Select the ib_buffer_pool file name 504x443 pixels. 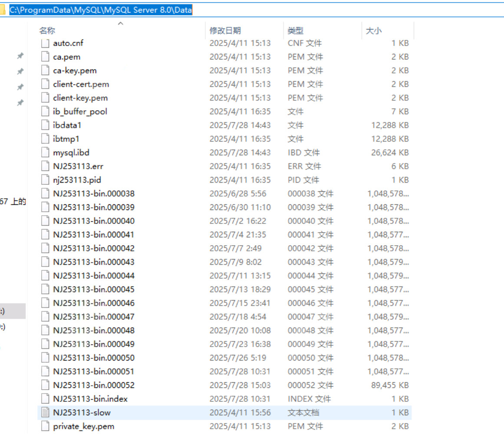80,112
